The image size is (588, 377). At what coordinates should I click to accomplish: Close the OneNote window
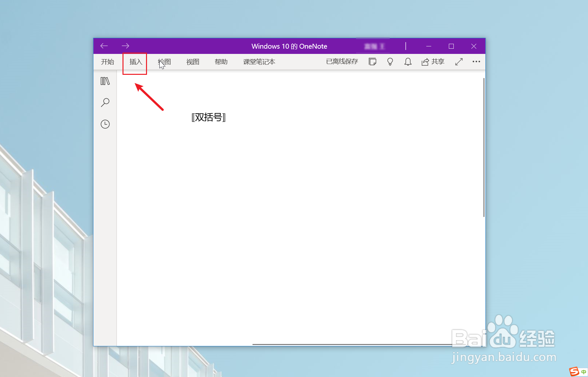point(474,46)
